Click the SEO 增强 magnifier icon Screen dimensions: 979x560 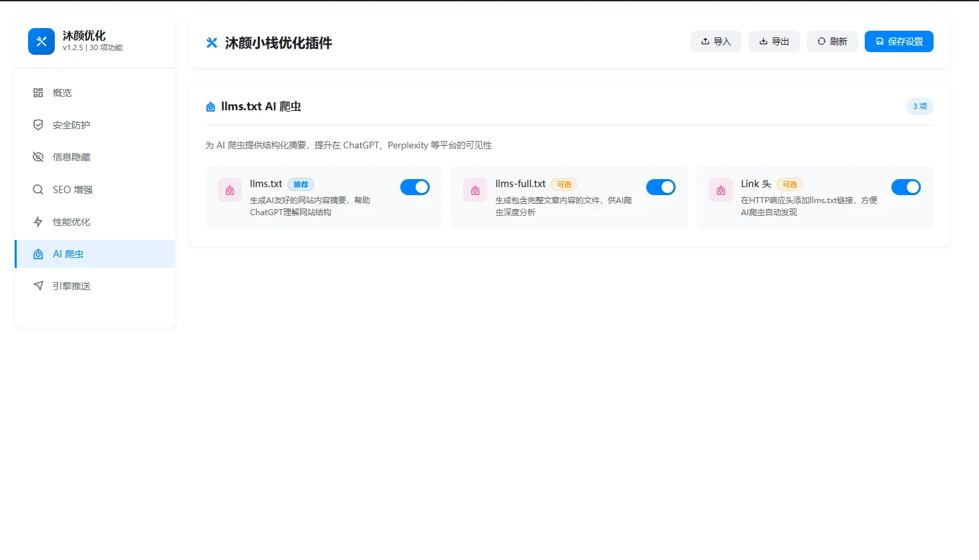tap(38, 190)
